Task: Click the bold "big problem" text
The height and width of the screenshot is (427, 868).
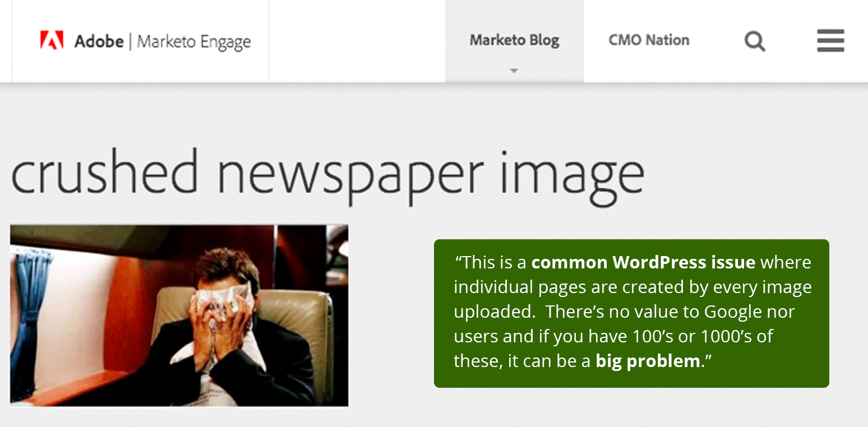Action: coord(648,361)
